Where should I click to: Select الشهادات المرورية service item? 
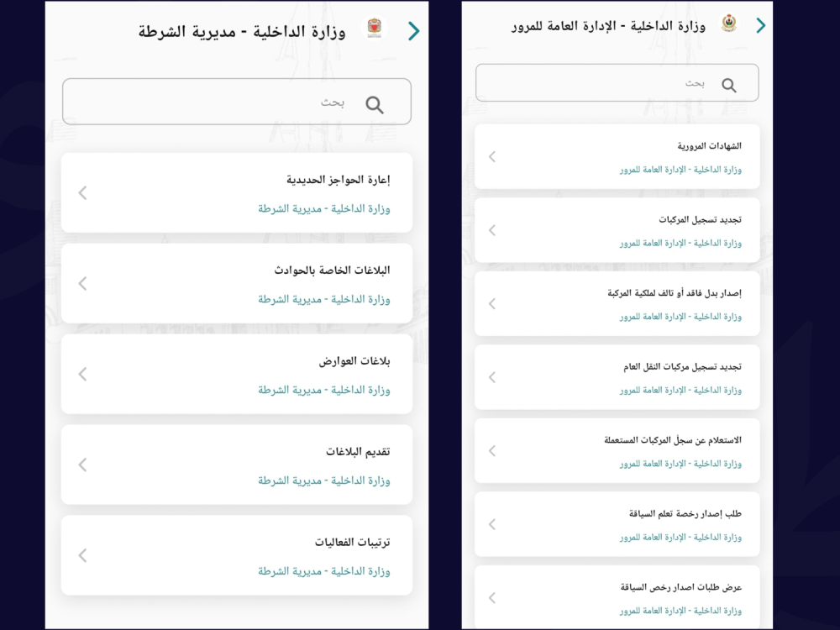click(x=617, y=156)
